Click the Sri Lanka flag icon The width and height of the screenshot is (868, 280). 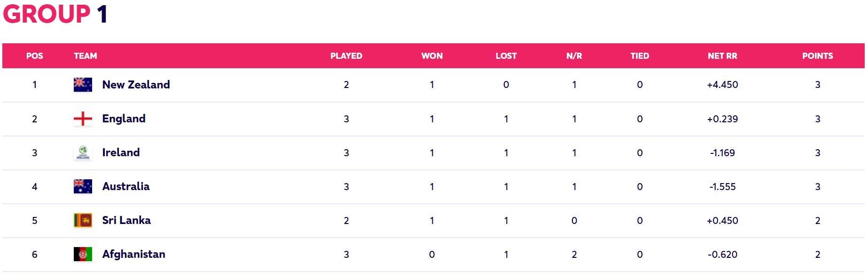point(83,220)
